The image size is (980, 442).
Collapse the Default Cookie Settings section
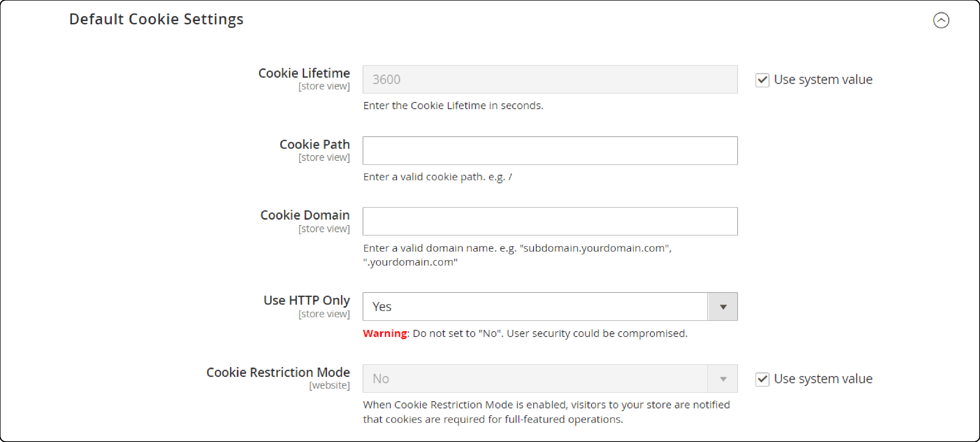coord(941,20)
